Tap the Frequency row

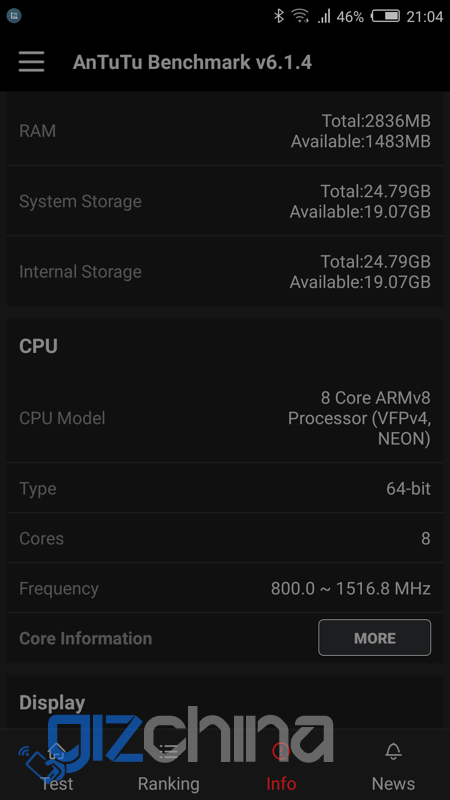coord(225,588)
